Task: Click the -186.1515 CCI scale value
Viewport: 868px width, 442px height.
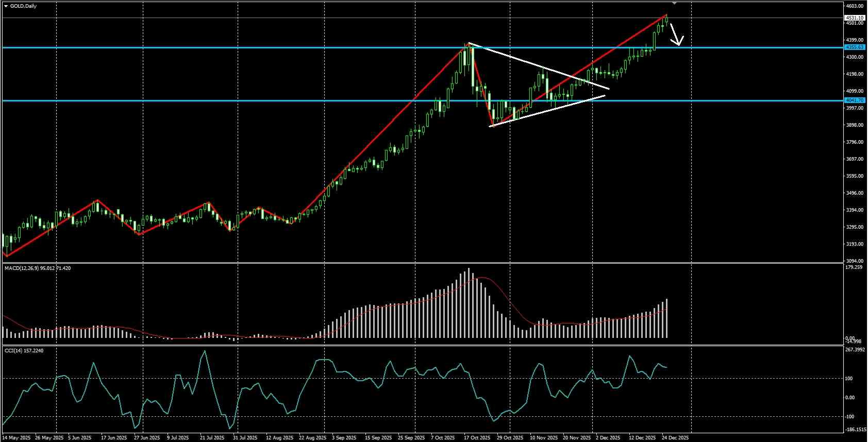Action: [856, 429]
